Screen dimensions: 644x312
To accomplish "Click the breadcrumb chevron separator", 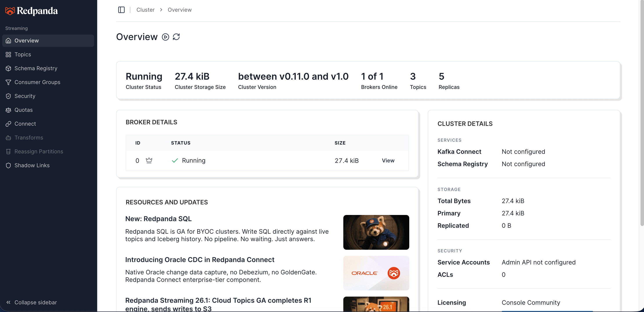I will pos(161,10).
